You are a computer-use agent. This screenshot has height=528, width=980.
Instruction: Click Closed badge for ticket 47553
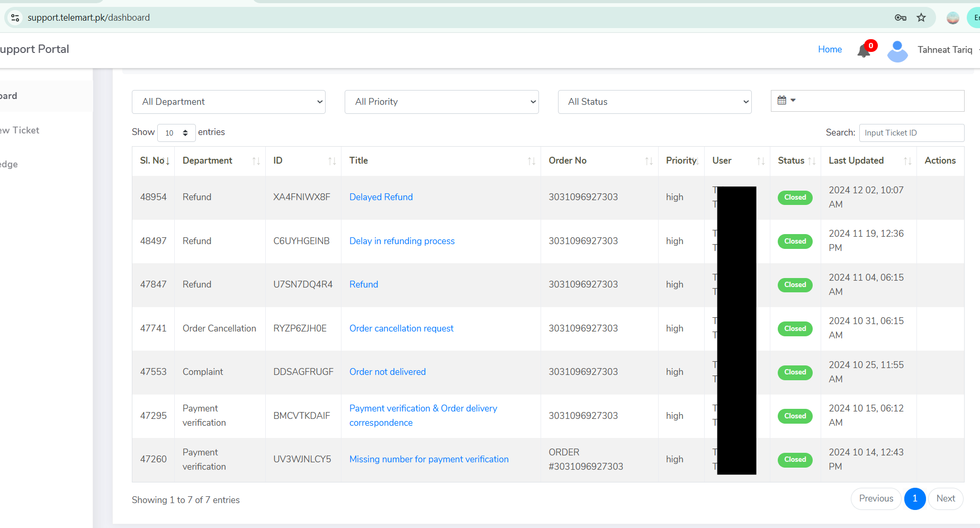click(795, 372)
